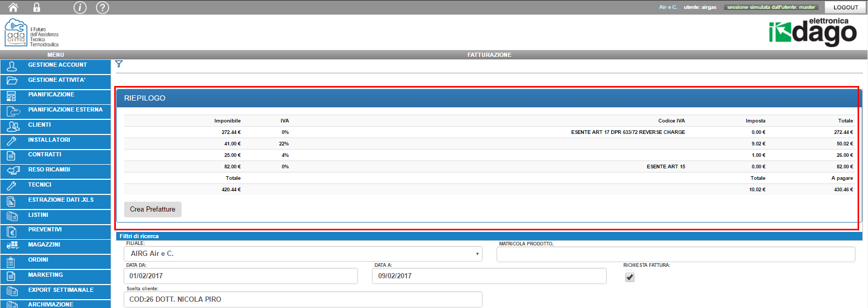Image resolution: width=868 pixels, height=308 pixels.
Task: Click the 'A pagare' label
Action: [842, 178]
